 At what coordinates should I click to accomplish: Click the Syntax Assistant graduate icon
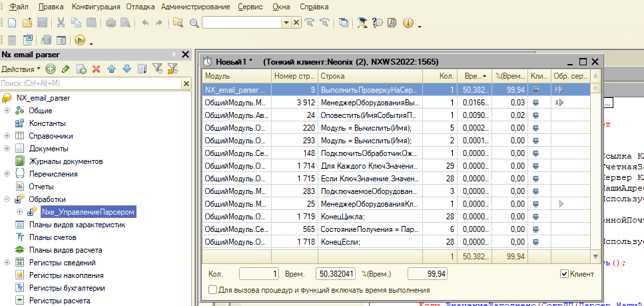(362, 23)
